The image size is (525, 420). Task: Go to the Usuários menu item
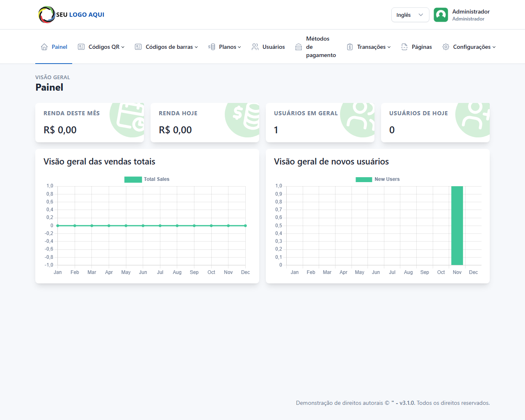[273, 47]
